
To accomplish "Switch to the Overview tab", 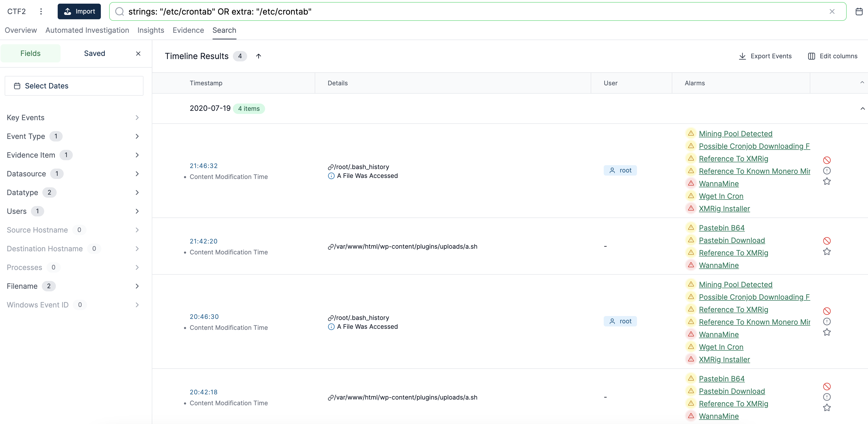I will (x=21, y=30).
